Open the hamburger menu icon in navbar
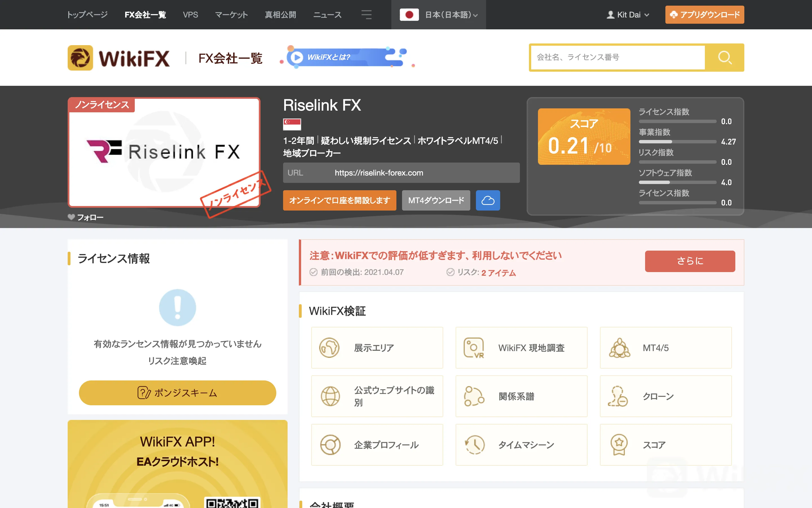The image size is (812, 508). (367, 14)
